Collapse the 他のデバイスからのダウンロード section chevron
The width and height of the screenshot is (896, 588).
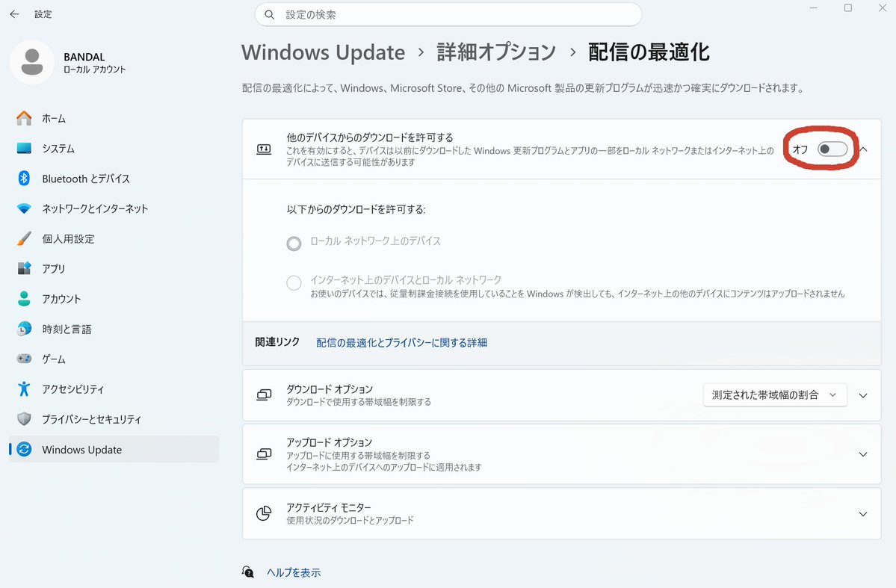863,149
